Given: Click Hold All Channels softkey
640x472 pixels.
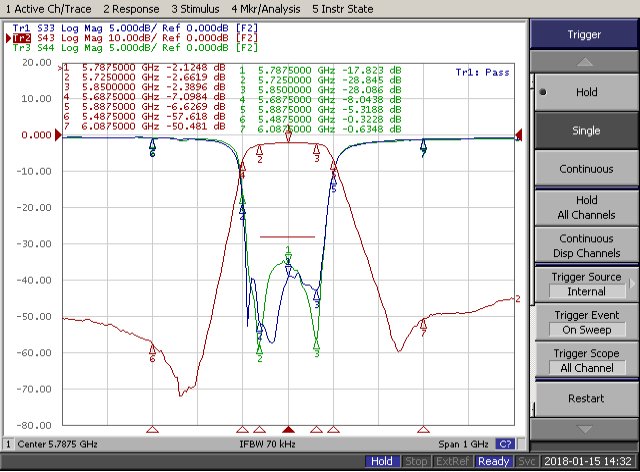Looking at the screenshot, I should 586,207.
